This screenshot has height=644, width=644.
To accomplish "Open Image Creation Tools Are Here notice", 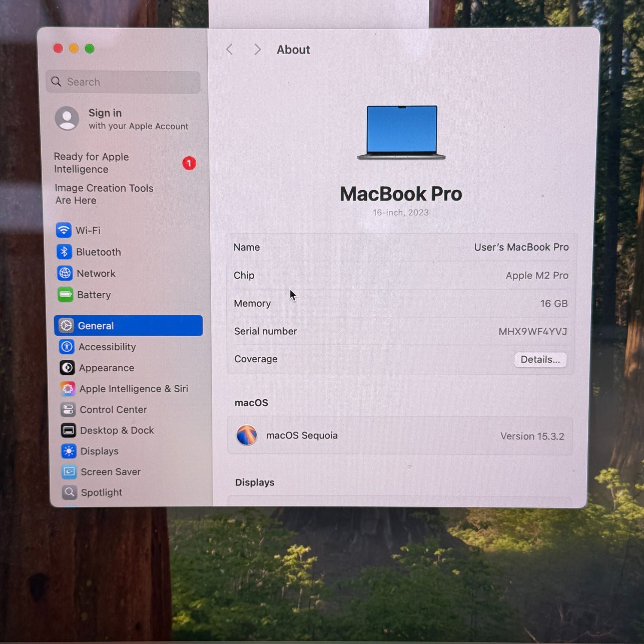I will tap(104, 194).
